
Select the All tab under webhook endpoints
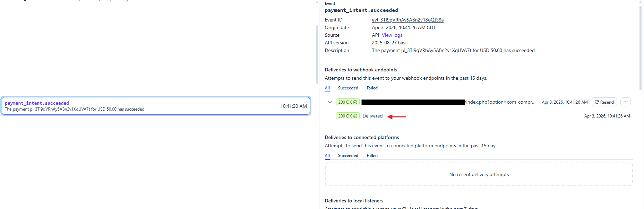[x=327, y=88]
